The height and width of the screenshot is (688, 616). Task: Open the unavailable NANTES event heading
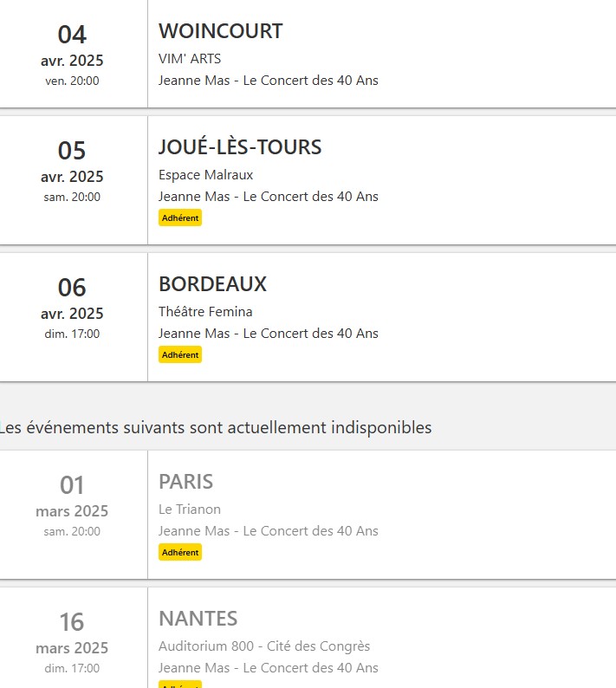(198, 619)
